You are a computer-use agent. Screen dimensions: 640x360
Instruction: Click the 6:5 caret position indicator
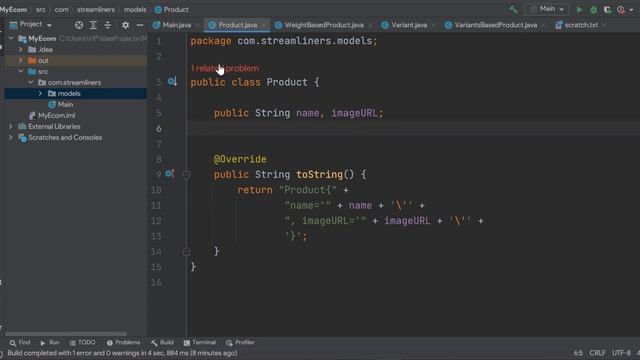578,353
